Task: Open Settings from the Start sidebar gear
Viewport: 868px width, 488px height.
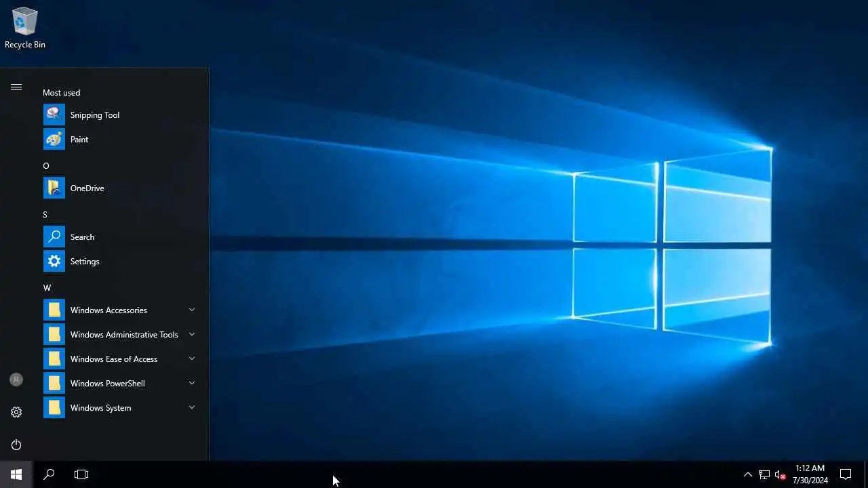Action: [x=16, y=412]
